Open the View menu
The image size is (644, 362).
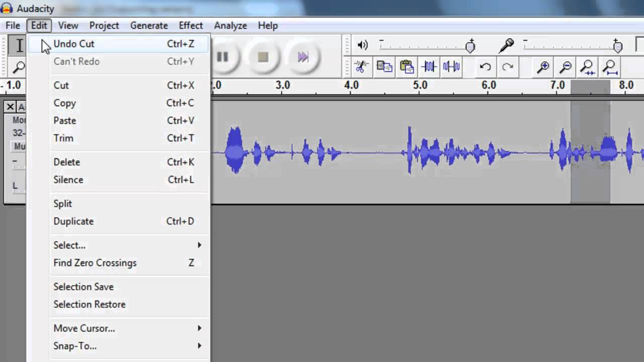pyautogui.click(x=68, y=25)
